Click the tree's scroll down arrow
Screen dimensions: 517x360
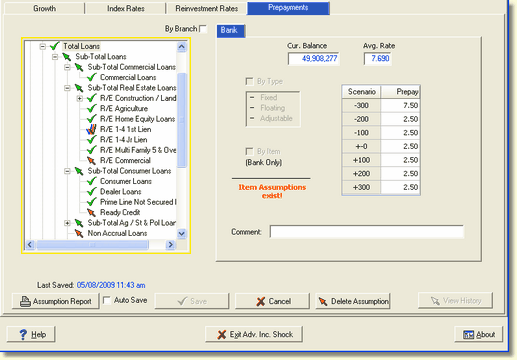[182, 233]
